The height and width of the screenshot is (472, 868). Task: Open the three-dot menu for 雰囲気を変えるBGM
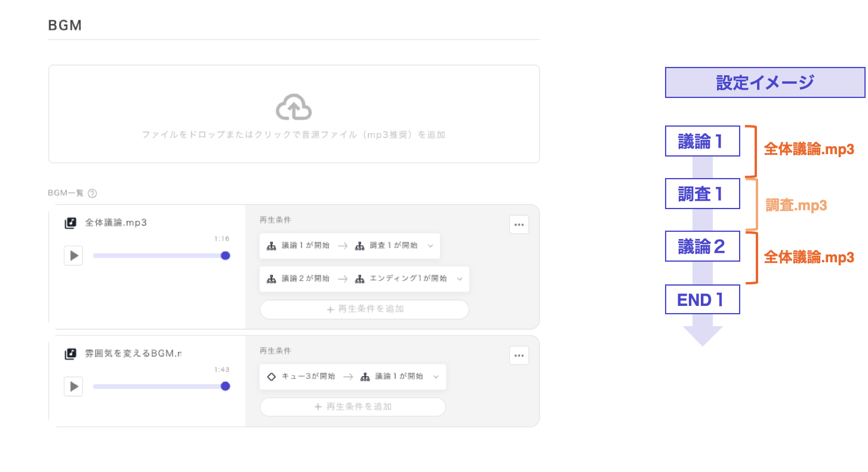(x=519, y=355)
